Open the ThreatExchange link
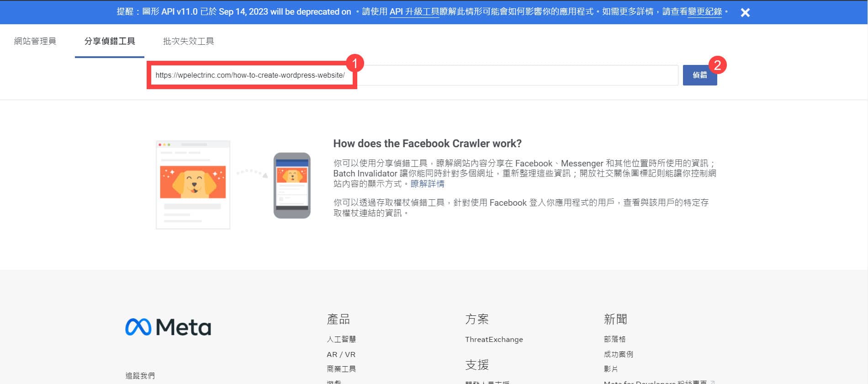Viewport: 868px width, 384px height. 494,339
